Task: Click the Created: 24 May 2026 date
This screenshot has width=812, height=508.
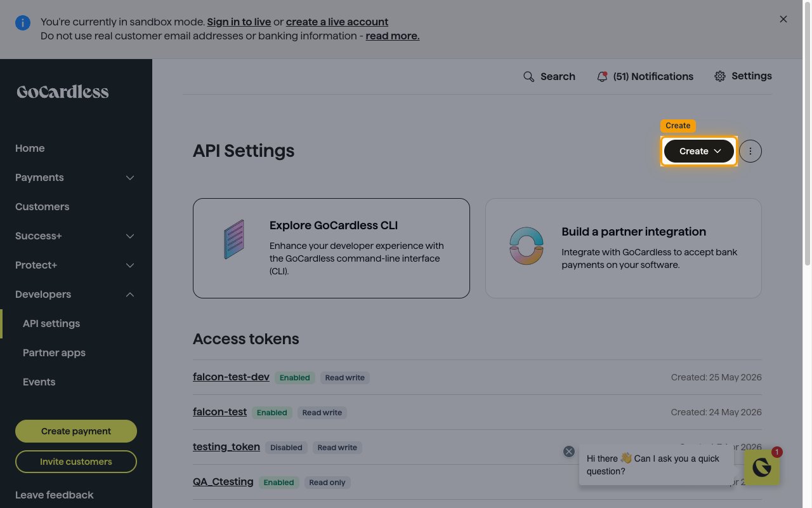Action: click(x=716, y=412)
